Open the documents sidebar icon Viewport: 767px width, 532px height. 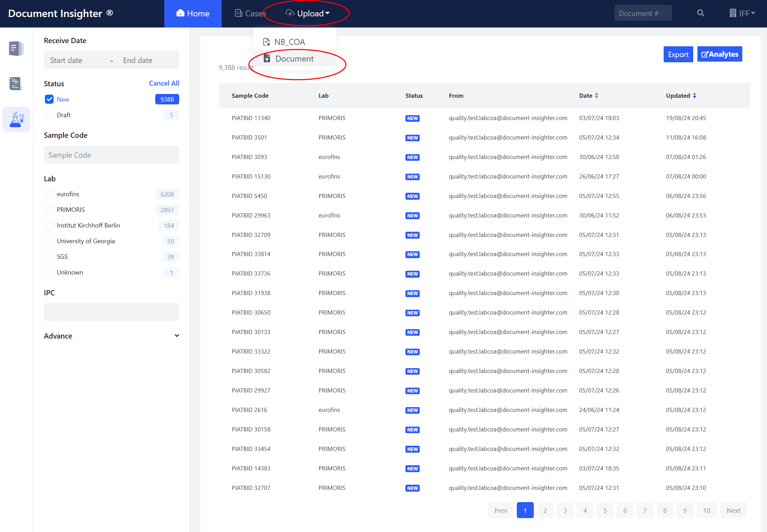coord(16,49)
